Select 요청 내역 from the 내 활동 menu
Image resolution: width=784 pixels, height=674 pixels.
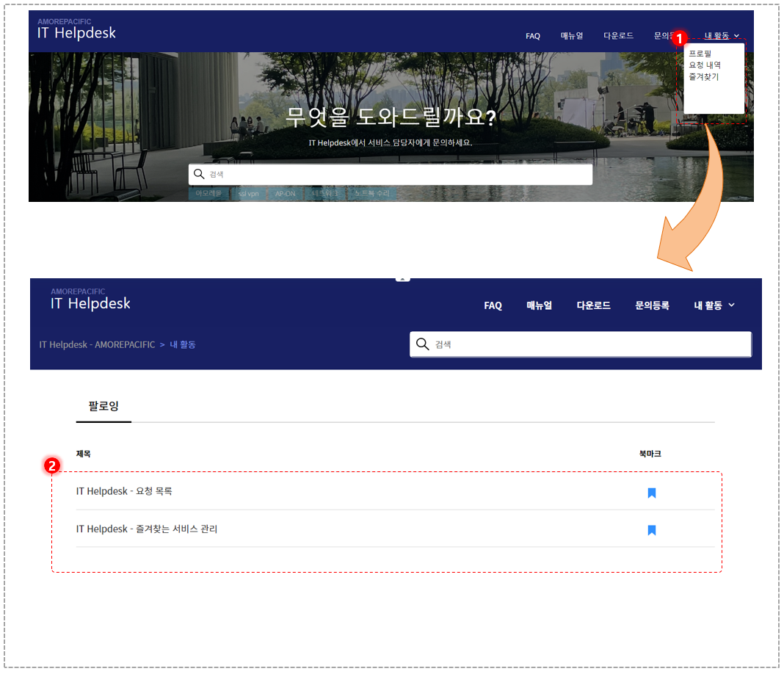705,65
